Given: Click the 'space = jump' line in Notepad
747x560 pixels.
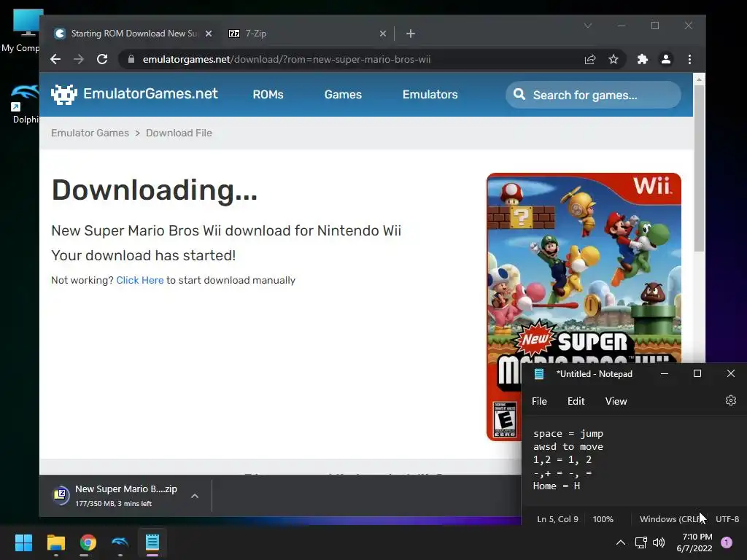Looking at the screenshot, I should tap(568, 433).
